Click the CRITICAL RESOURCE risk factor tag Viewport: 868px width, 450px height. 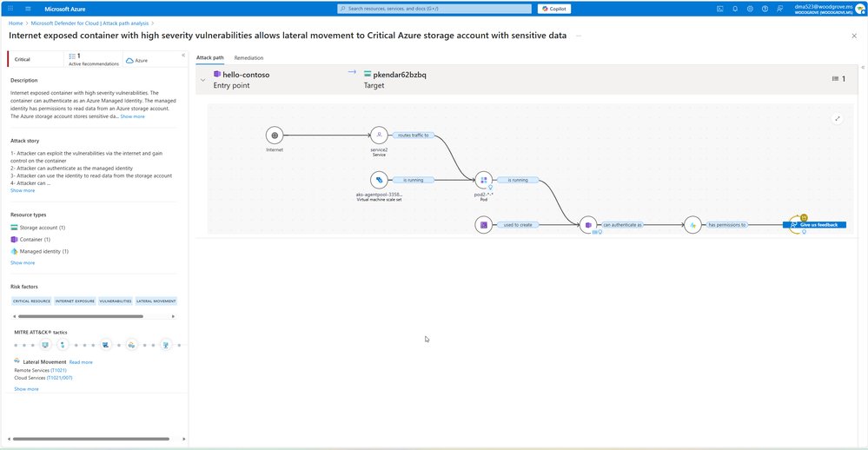click(x=31, y=301)
